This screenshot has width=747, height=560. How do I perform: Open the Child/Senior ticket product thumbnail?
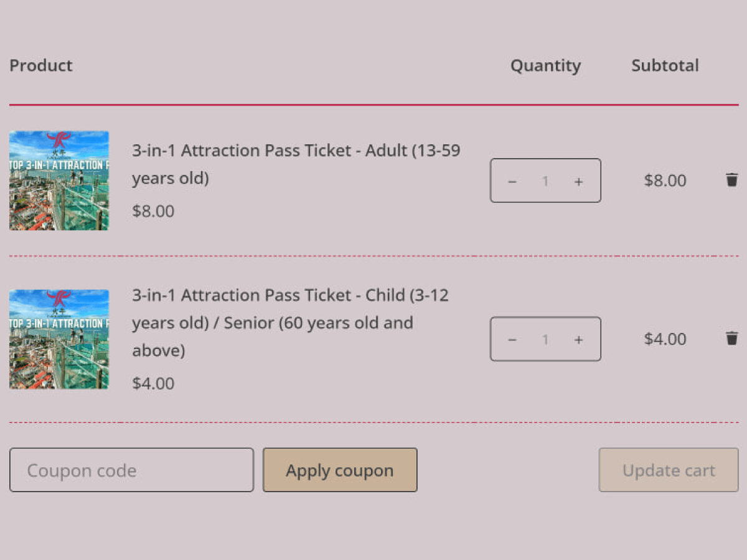(59, 339)
